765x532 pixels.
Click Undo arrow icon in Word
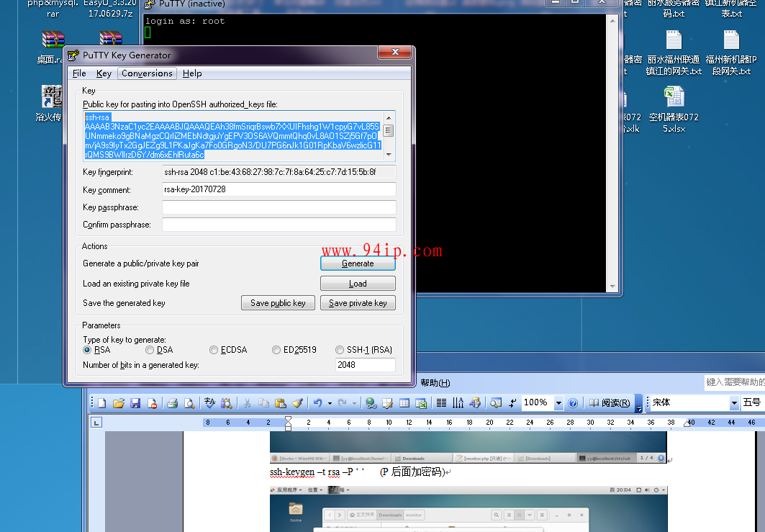coord(317,403)
